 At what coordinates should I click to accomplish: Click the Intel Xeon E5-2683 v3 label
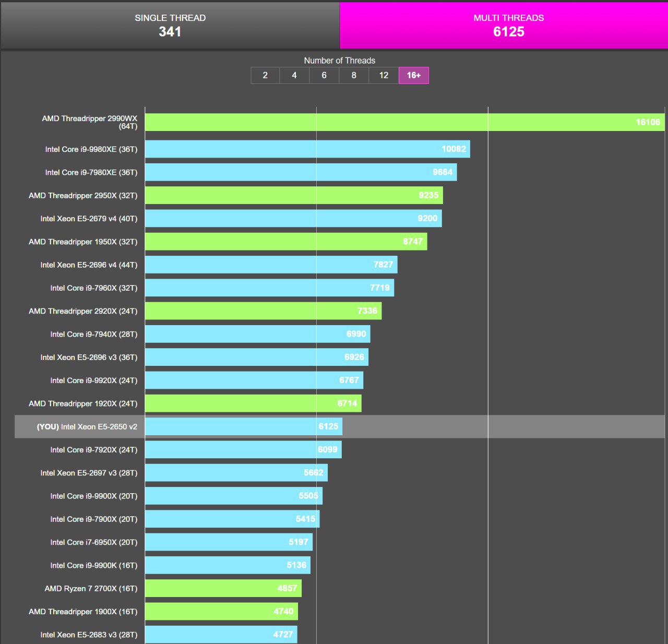(89, 635)
